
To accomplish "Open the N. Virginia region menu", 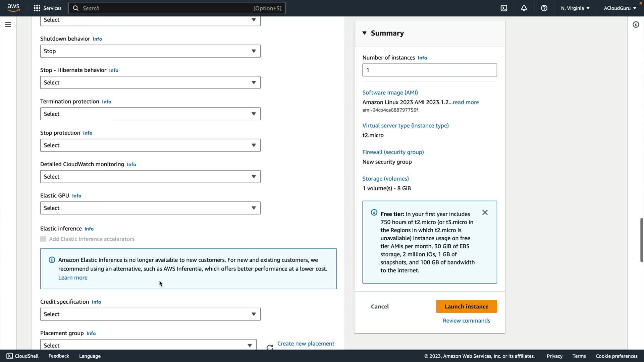I will (575, 8).
